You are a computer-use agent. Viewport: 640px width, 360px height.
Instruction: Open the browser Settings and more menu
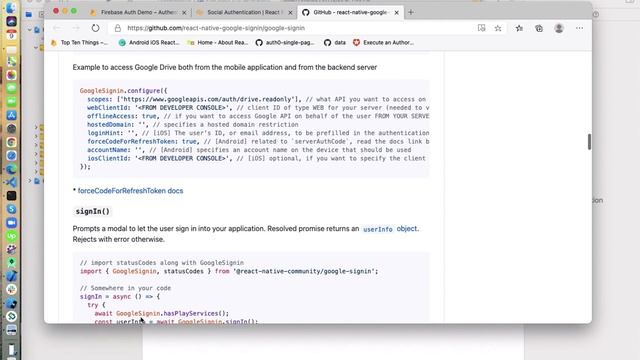(579, 28)
